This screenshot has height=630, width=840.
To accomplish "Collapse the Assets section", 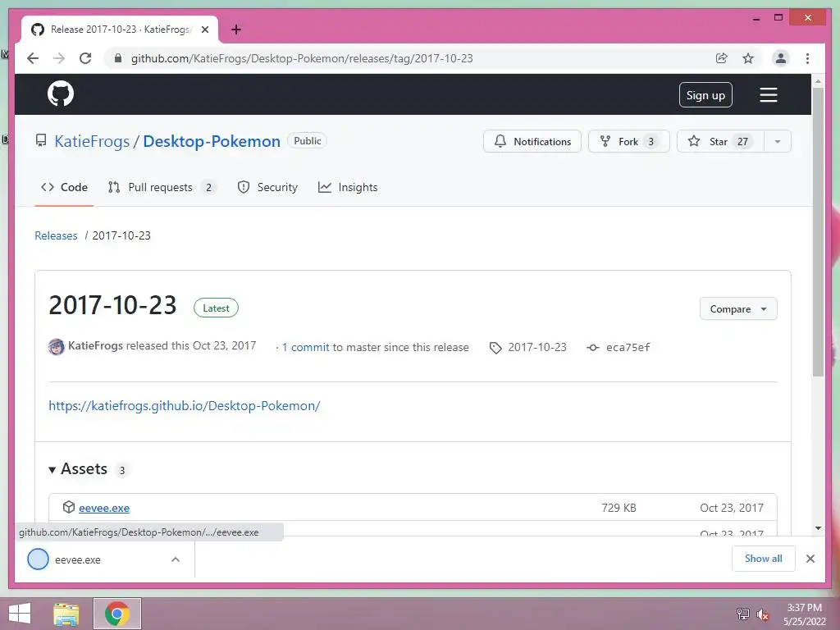I will click(52, 470).
